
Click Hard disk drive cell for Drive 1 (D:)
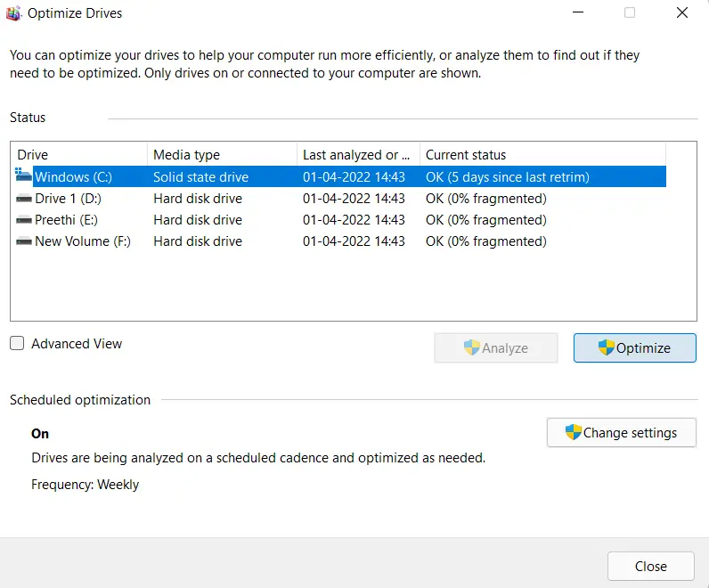coord(198,199)
